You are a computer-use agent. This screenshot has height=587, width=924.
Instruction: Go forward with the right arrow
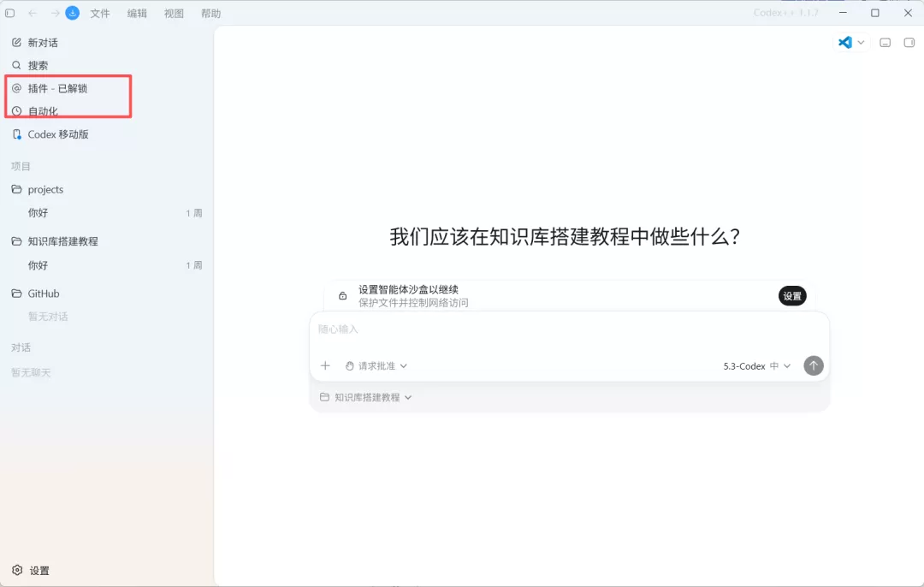[54, 13]
